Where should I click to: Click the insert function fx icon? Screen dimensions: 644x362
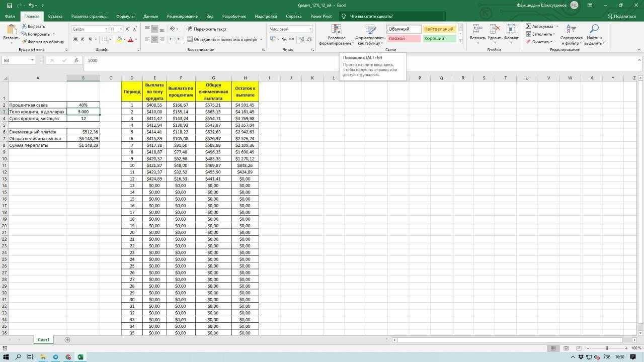pos(76,60)
